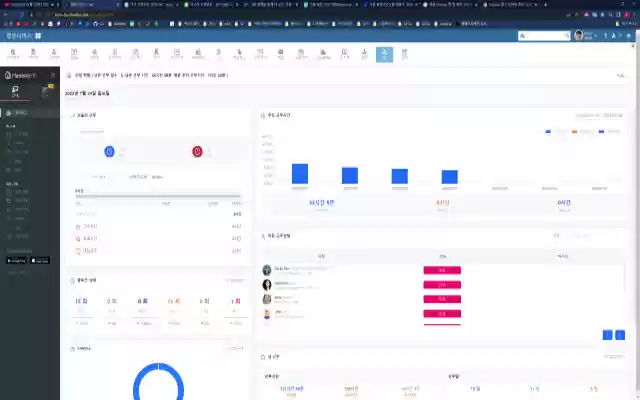
Task: Click the blue clock-in circle icon
Action: pyautogui.click(x=109, y=151)
